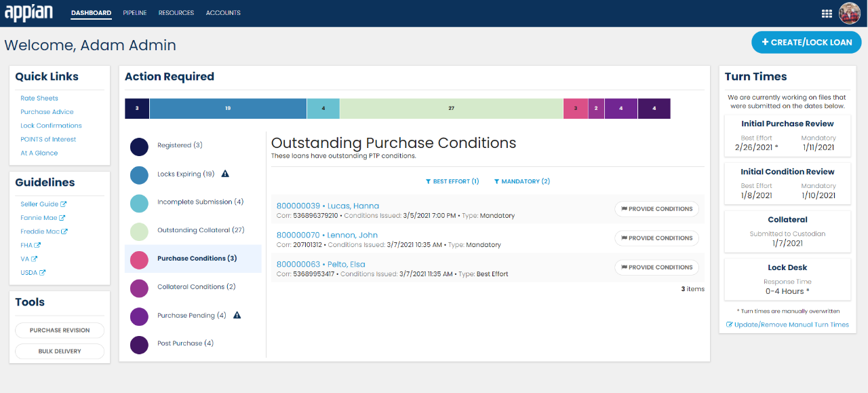Open the Pipeline tab
Screen dimensions: 868x393
[134, 13]
